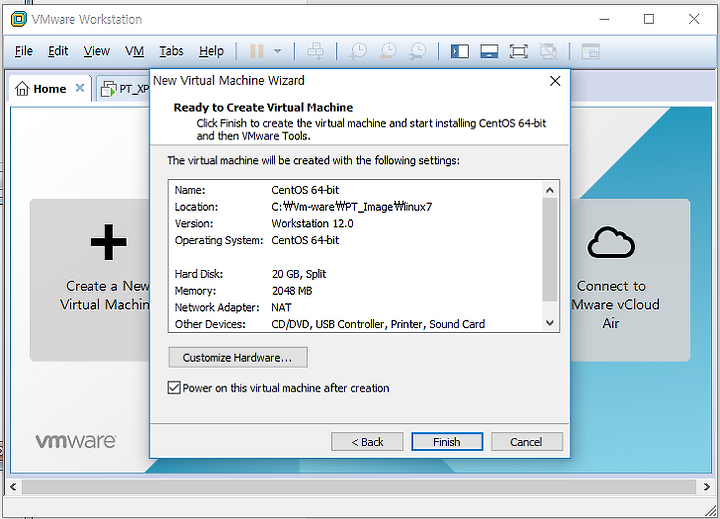Maximize the VMware Workstation window
Screen dimensions: 720x519
(x=649, y=19)
